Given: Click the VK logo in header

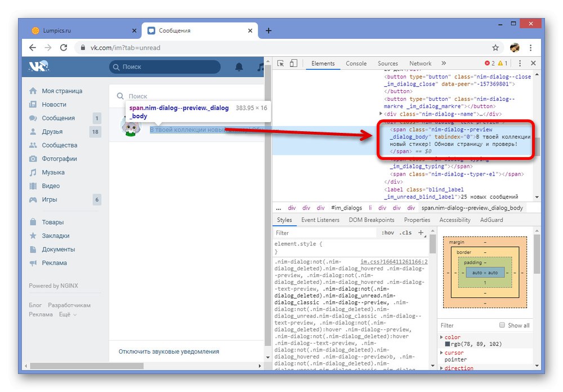Looking at the screenshot, I should (38, 66).
